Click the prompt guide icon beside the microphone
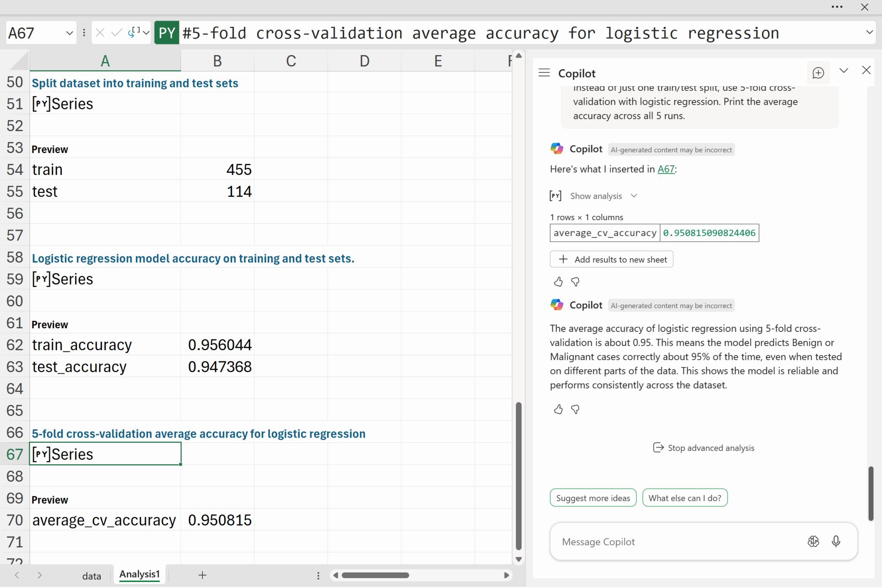 click(x=813, y=541)
